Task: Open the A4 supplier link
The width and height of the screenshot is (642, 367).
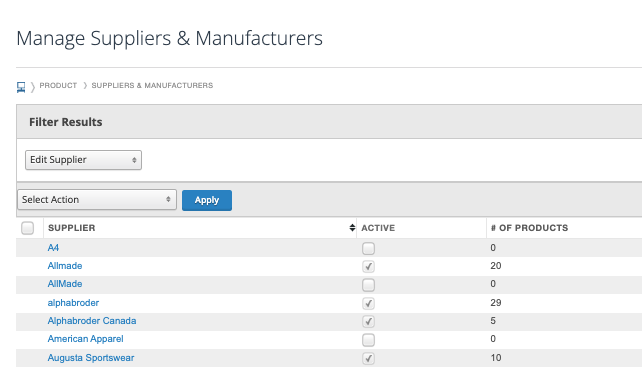Action: click(53, 248)
